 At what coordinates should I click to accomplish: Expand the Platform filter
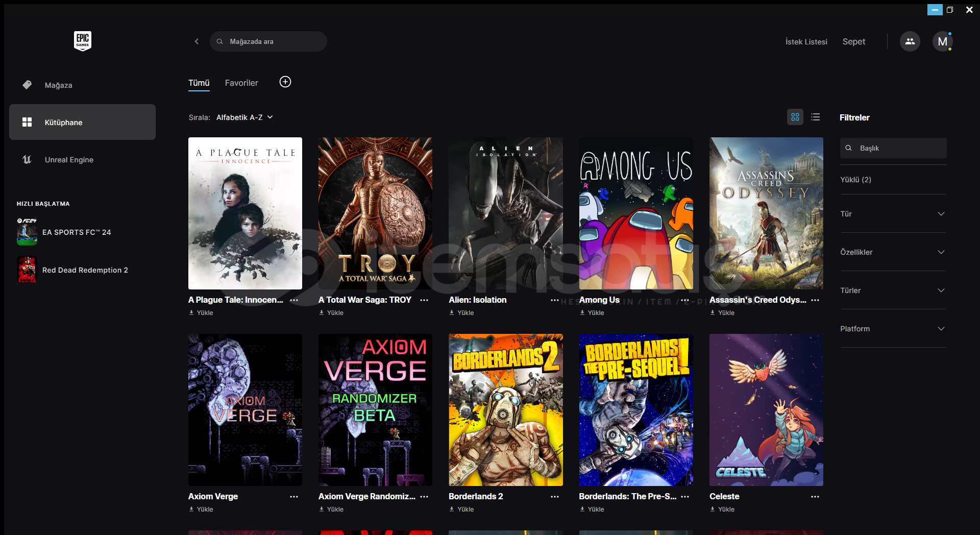click(893, 329)
